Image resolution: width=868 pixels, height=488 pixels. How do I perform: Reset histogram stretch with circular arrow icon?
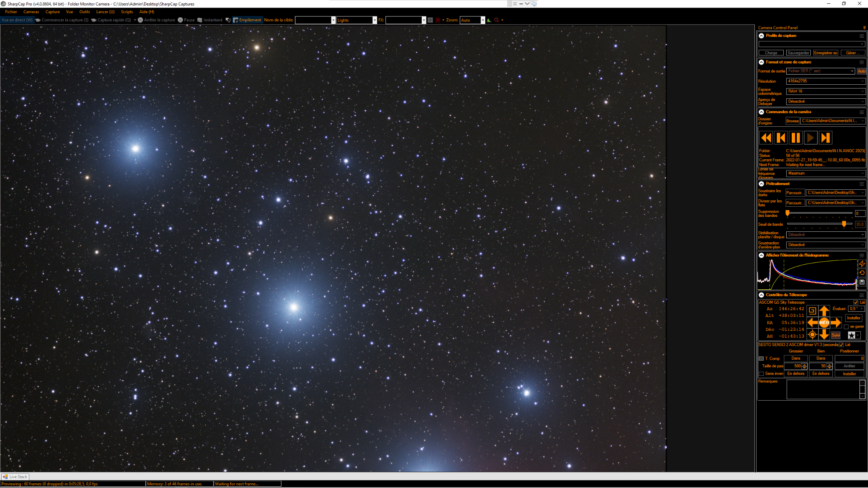tap(862, 273)
